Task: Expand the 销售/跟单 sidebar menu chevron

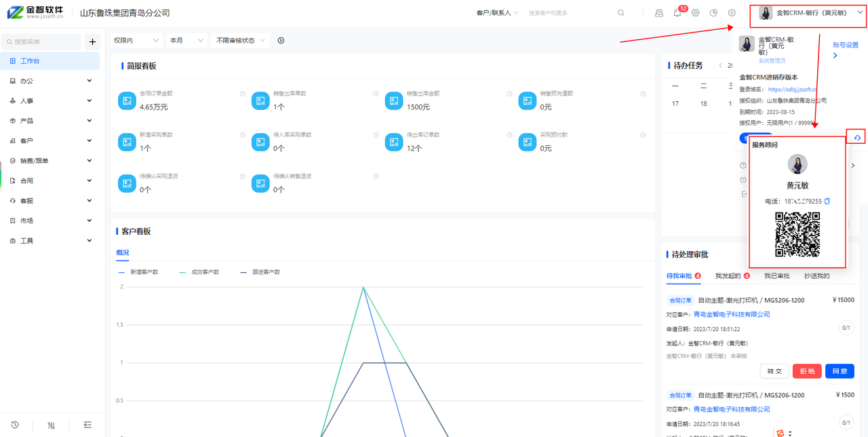Action: click(90, 161)
